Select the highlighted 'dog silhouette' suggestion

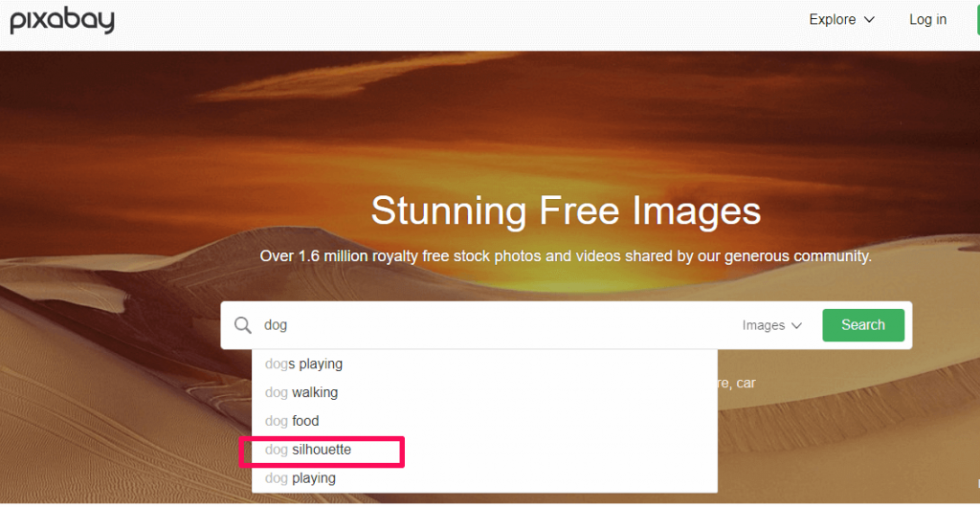tap(308, 450)
